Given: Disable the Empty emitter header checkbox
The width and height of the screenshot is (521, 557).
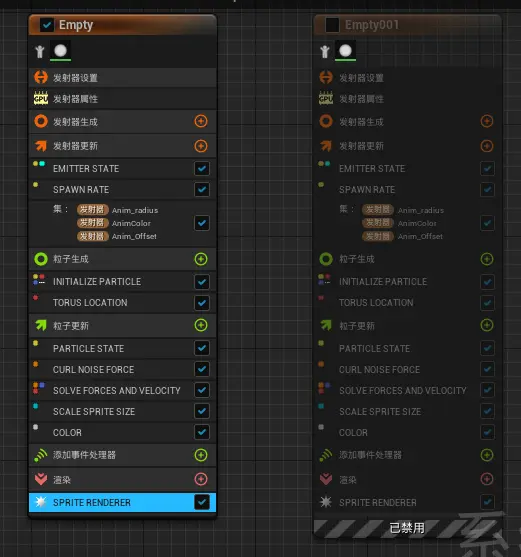Looking at the screenshot, I should (x=47, y=25).
